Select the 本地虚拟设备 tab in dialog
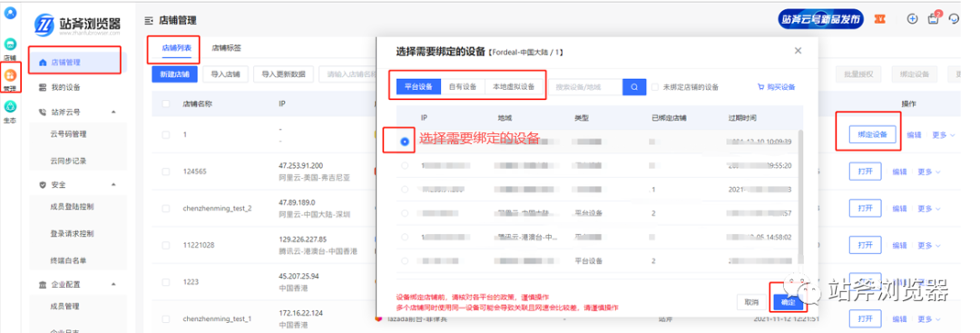980x333 pixels. (x=514, y=87)
